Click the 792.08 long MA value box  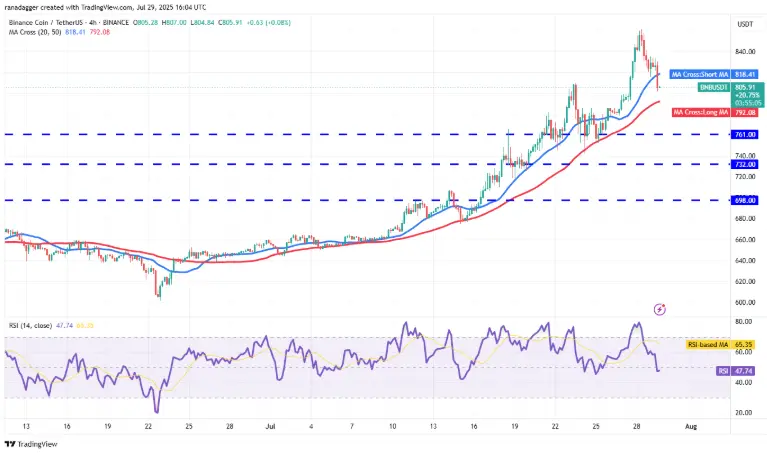coord(744,113)
